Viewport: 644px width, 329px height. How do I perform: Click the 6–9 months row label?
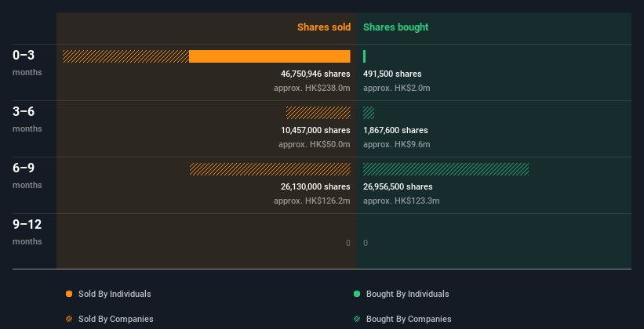point(27,175)
